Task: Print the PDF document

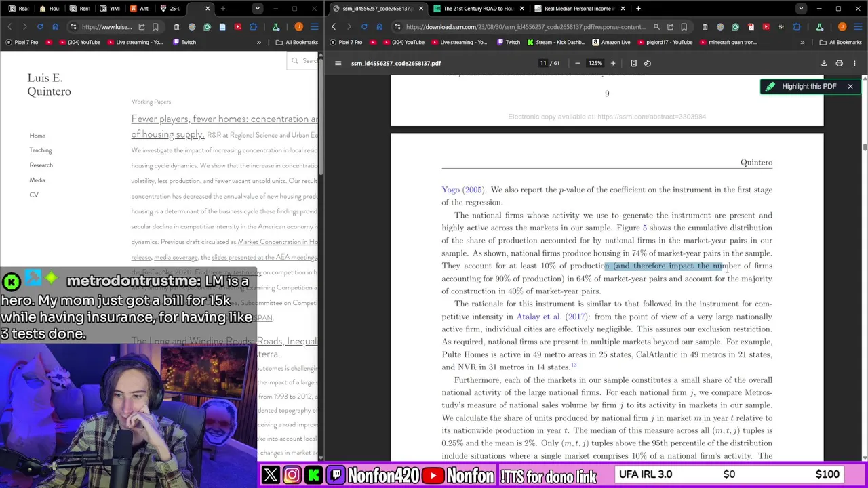Action: pyautogui.click(x=839, y=63)
